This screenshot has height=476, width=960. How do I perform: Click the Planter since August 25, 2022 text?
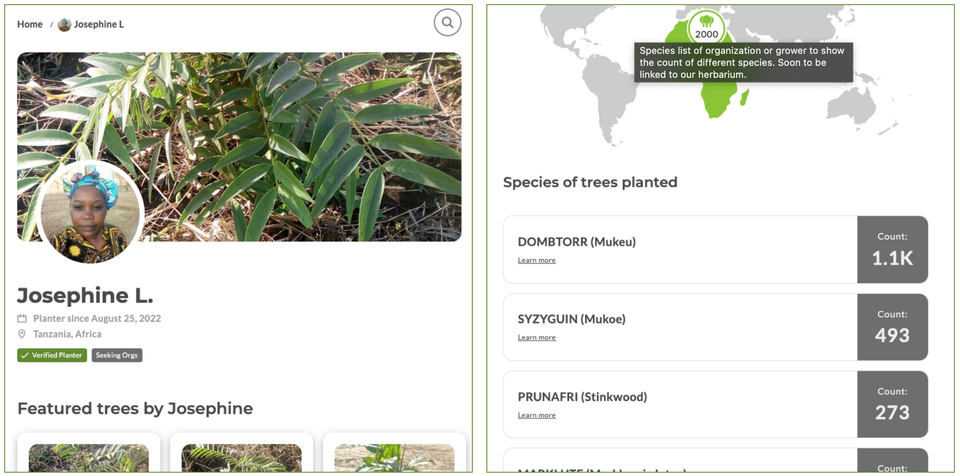tap(97, 319)
